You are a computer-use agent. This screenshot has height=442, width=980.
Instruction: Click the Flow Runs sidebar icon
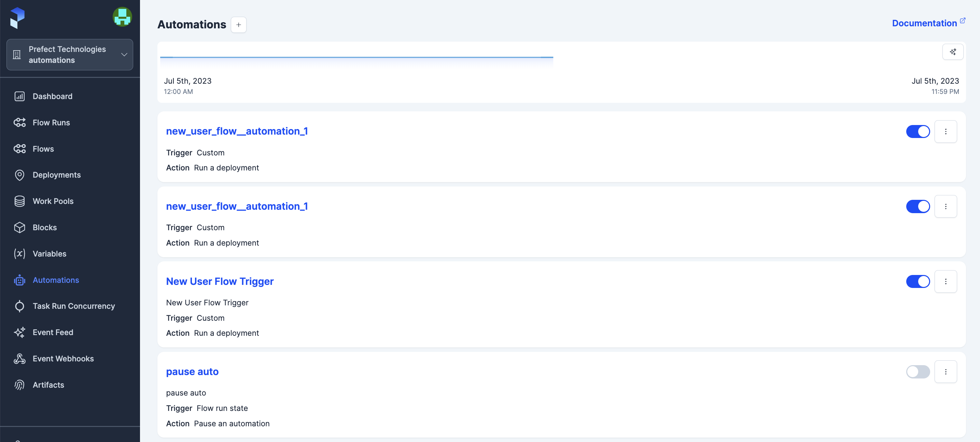point(19,123)
